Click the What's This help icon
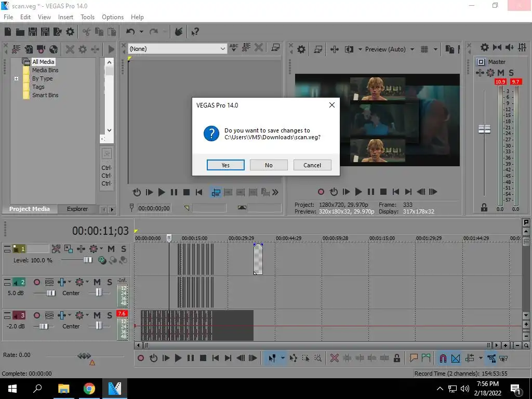Screen dimensions: 532x399 coord(195,32)
